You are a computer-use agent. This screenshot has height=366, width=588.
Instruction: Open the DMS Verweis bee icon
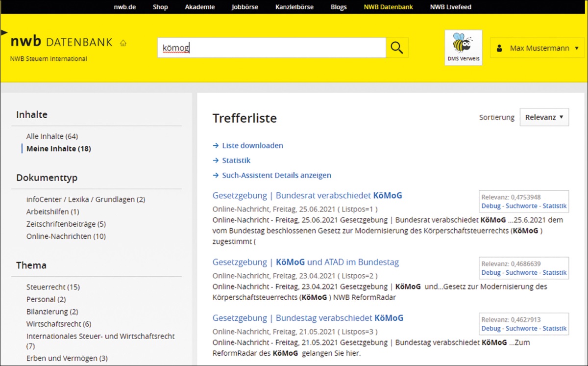pos(463,48)
